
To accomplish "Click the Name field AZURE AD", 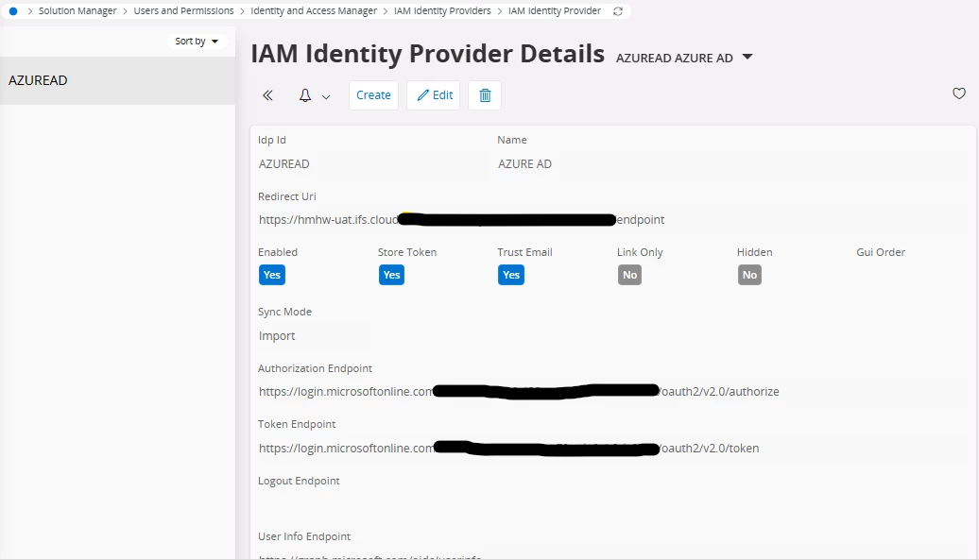I will pyautogui.click(x=732, y=164).
